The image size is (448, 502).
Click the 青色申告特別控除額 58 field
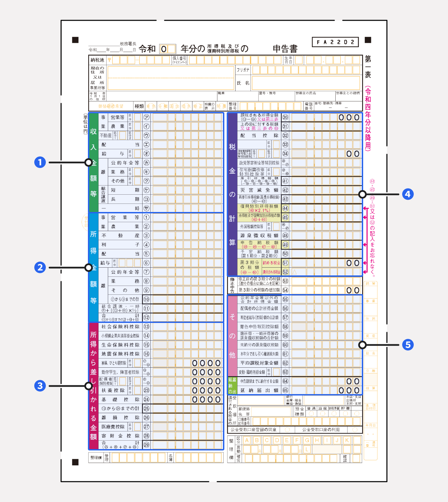(x=326, y=327)
